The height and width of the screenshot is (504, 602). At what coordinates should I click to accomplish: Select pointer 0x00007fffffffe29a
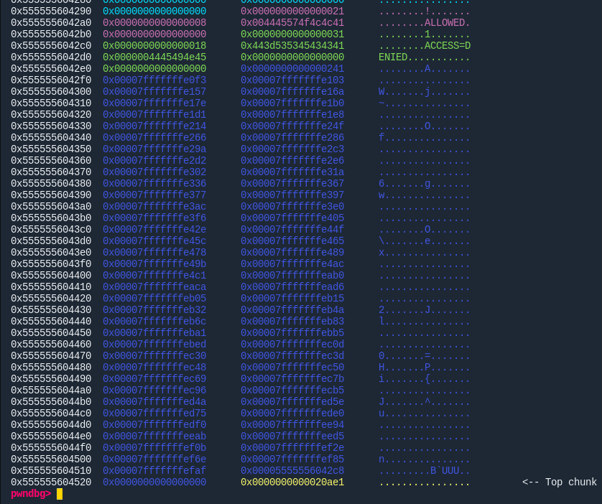[154, 149]
